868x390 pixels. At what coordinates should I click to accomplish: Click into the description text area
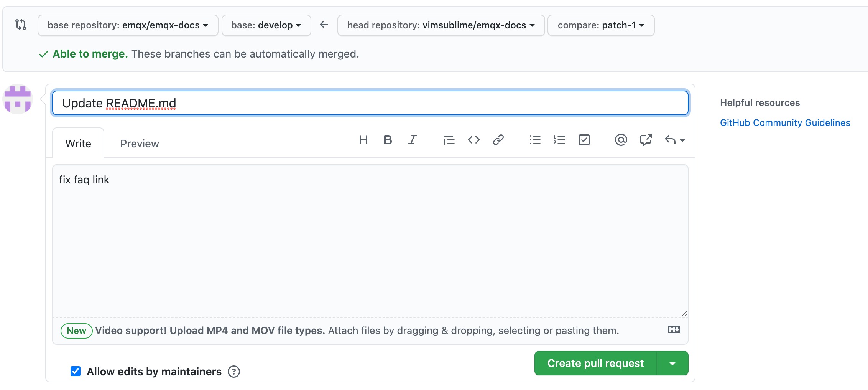[x=370, y=241]
